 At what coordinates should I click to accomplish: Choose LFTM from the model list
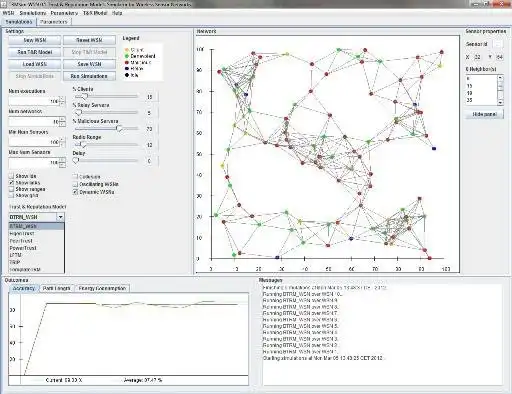coord(36,255)
